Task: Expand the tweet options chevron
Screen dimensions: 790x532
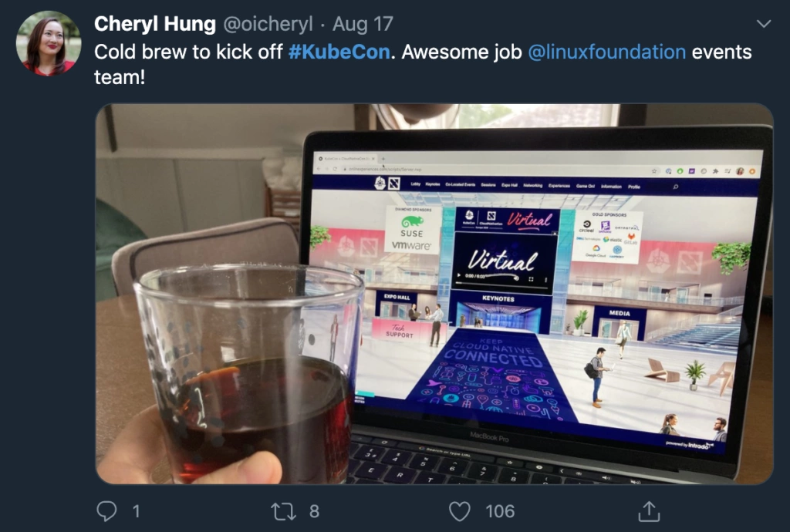Action: tap(764, 24)
